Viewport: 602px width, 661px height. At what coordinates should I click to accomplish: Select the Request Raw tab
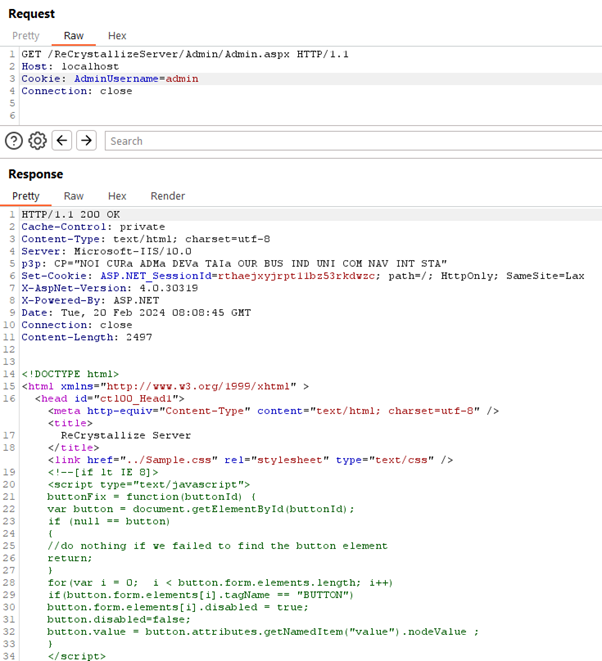point(73,36)
